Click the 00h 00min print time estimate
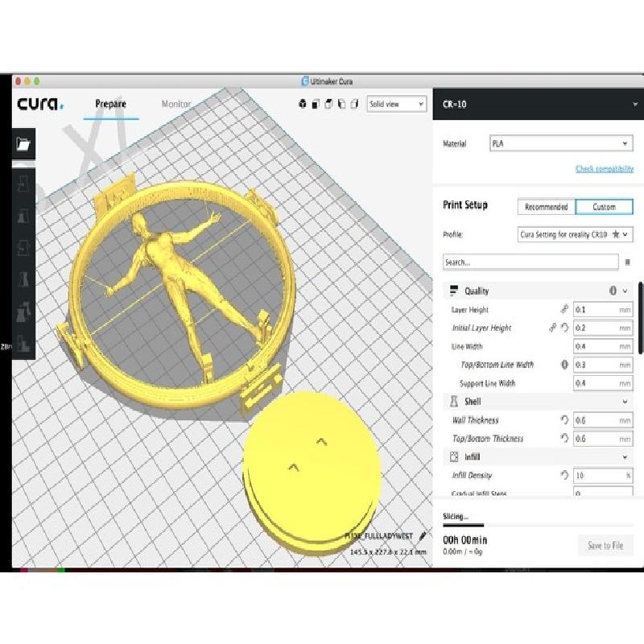The image size is (644, 644). (465, 539)
